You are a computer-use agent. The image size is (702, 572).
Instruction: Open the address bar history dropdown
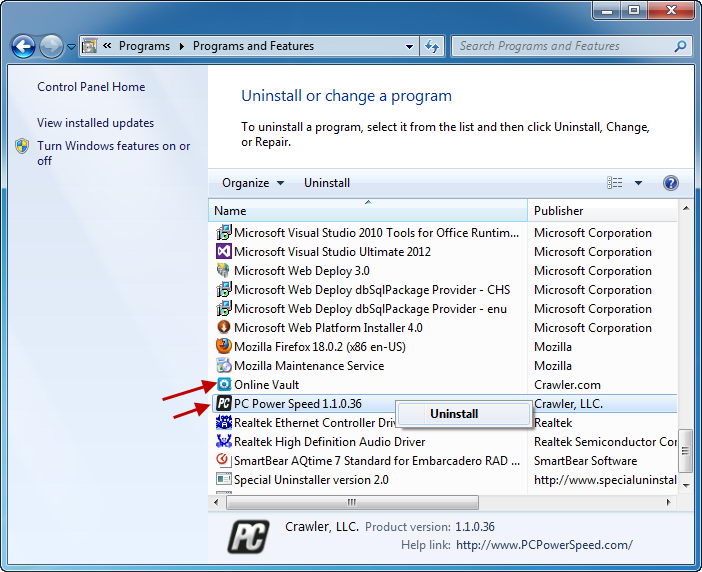[409, 46]
